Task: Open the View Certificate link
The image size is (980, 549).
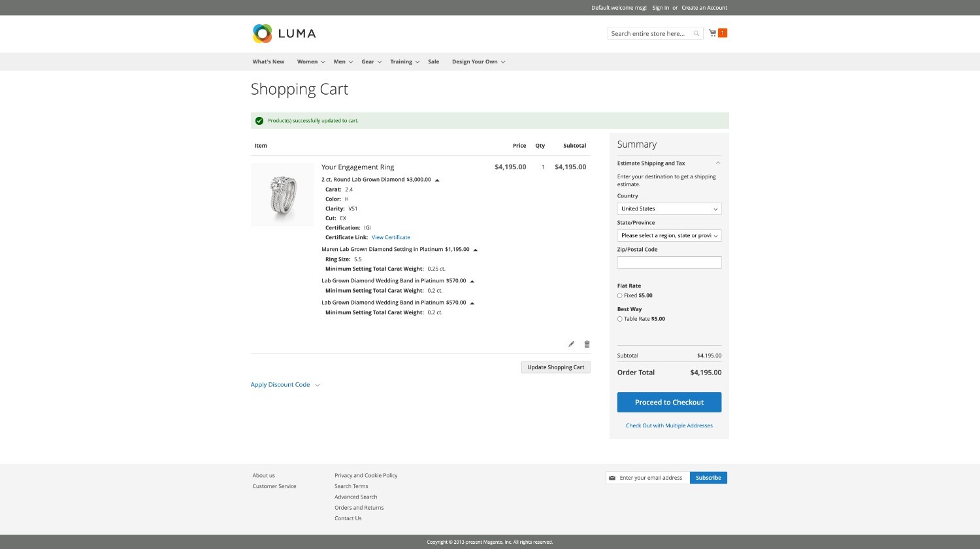Action: click(391, 237)
